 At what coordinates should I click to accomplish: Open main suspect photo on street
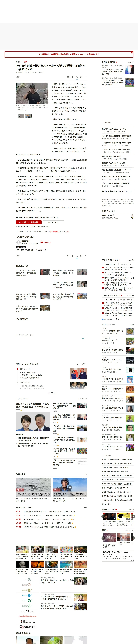32,93
